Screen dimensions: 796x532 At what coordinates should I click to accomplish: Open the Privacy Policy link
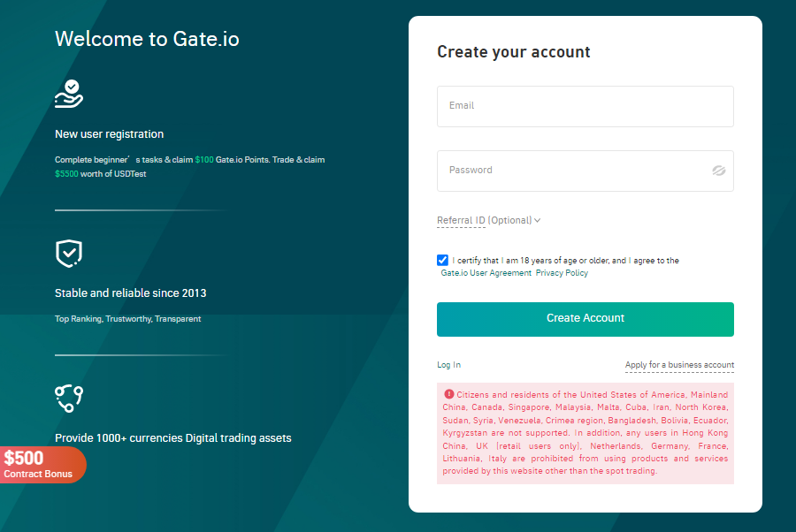pyautogui.click(x=562, y=273)
